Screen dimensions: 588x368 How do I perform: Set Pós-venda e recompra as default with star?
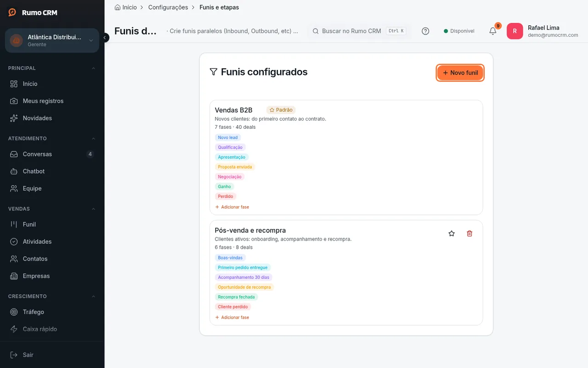coord(452,234)
